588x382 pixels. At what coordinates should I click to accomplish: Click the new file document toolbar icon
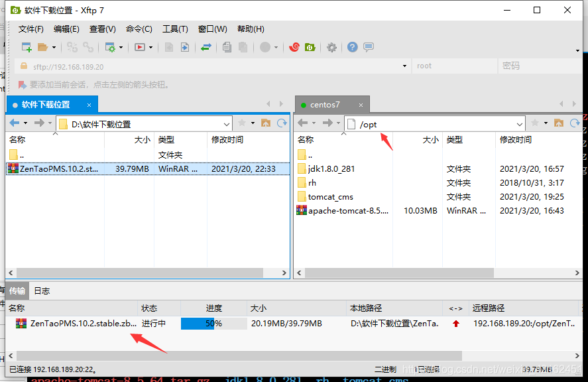pos(169,47)
